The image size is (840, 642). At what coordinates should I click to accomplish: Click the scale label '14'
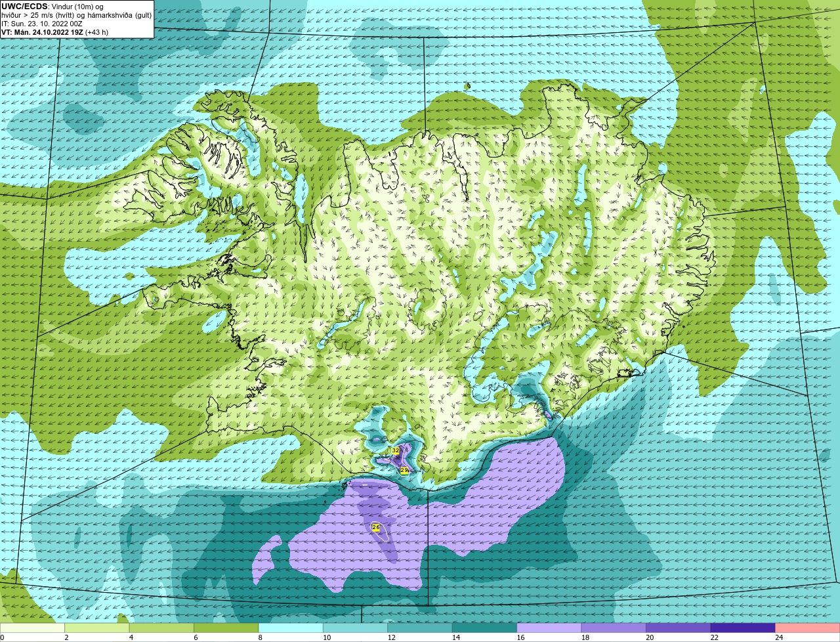coord(455,637)
